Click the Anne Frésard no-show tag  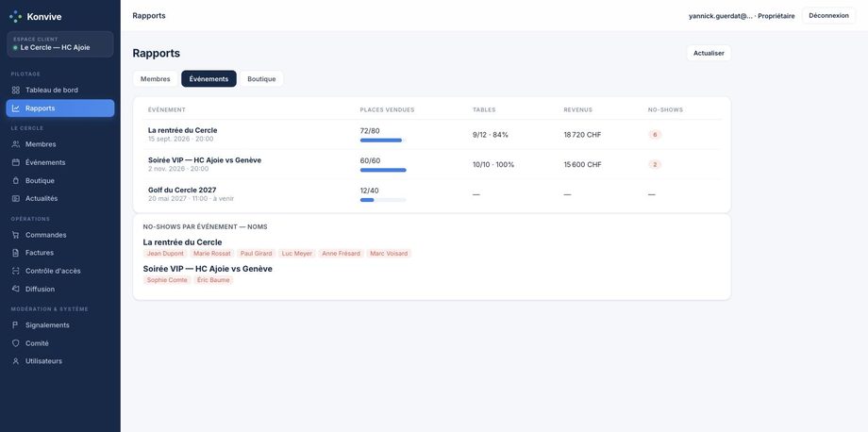click(x=341, y=254)
